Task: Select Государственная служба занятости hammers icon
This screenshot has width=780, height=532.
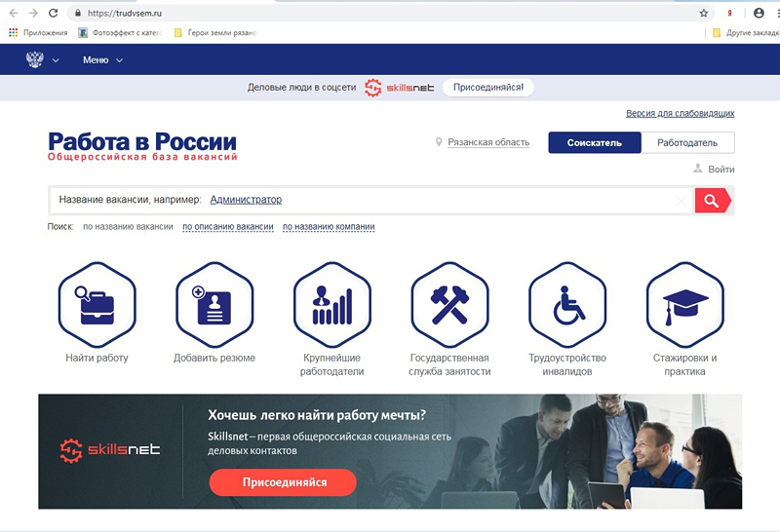Action: [x=449, y=305]
